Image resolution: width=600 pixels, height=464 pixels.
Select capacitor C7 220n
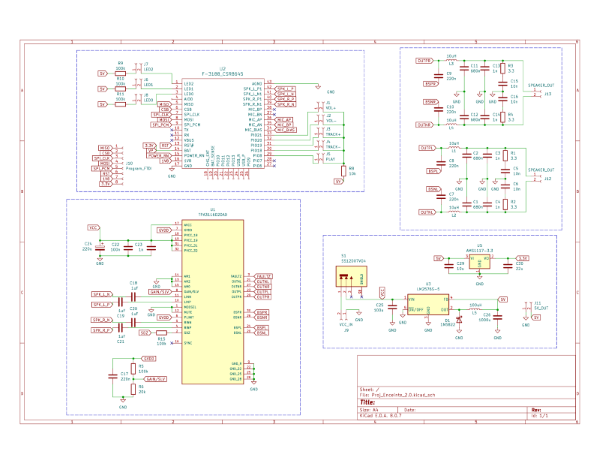441,197
